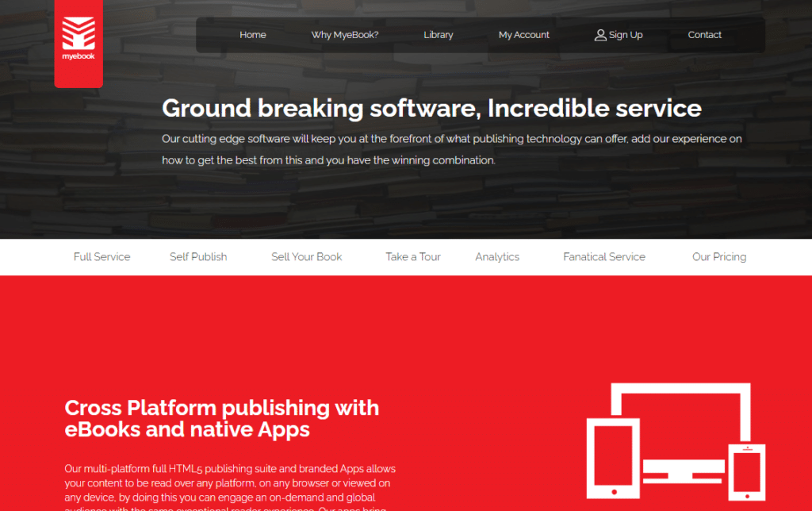Open the Sell Your Book section
Viewport: 812px width, 511px height.
tap(306, 256)
